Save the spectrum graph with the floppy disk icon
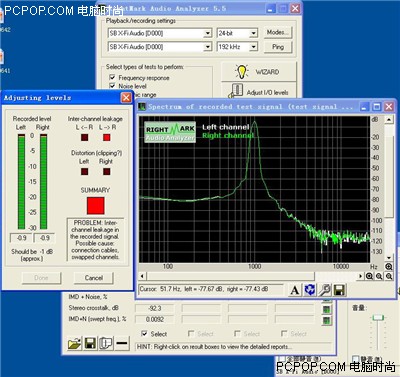The width and height of the screenshot is (400, 377). 339,290
